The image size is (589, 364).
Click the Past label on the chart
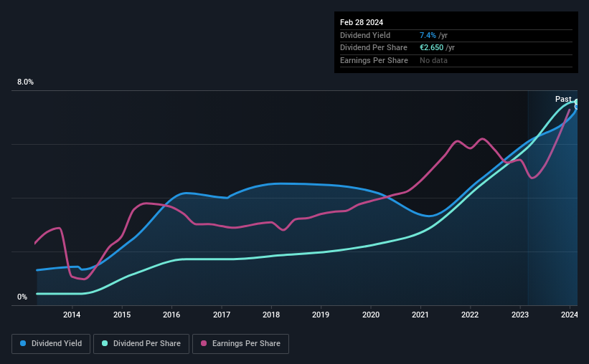pos(563,99)
